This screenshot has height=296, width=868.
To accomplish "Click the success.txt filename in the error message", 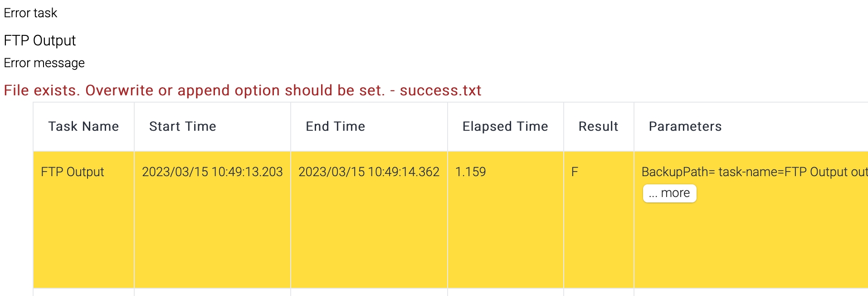I will tap(440, 91).
